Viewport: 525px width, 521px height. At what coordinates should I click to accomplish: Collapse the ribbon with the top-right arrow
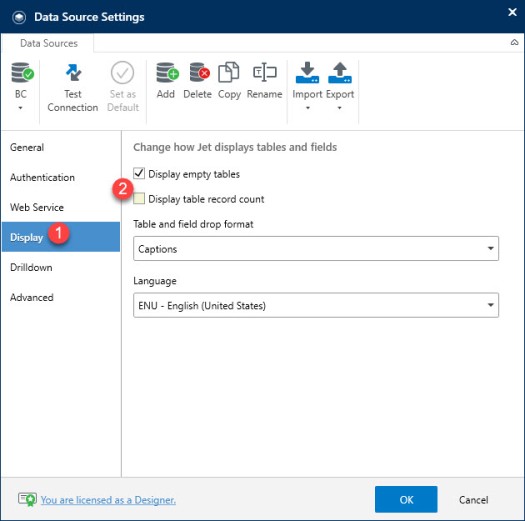click(x=514, y=42)
